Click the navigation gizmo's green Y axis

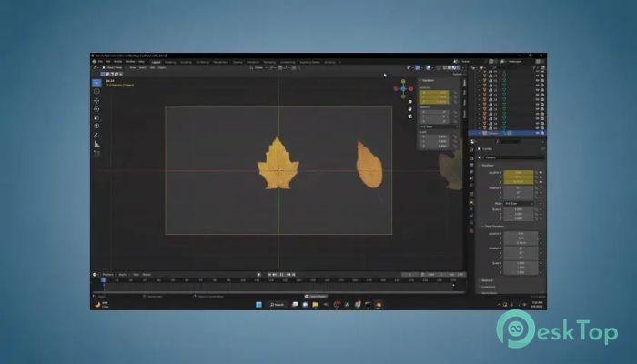click(403, 81)
